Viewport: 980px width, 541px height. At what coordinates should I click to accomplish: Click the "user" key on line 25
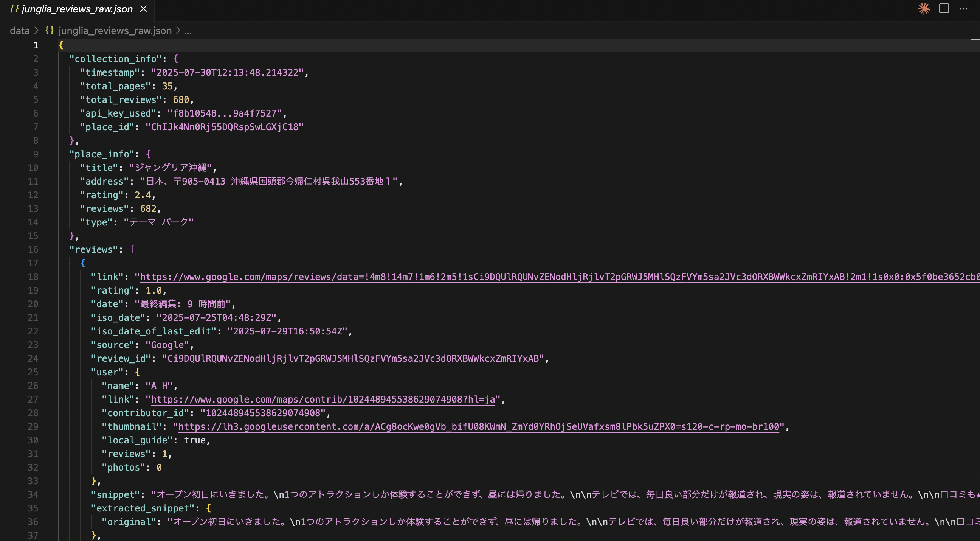pyautogui.click(x=107, y=372)
